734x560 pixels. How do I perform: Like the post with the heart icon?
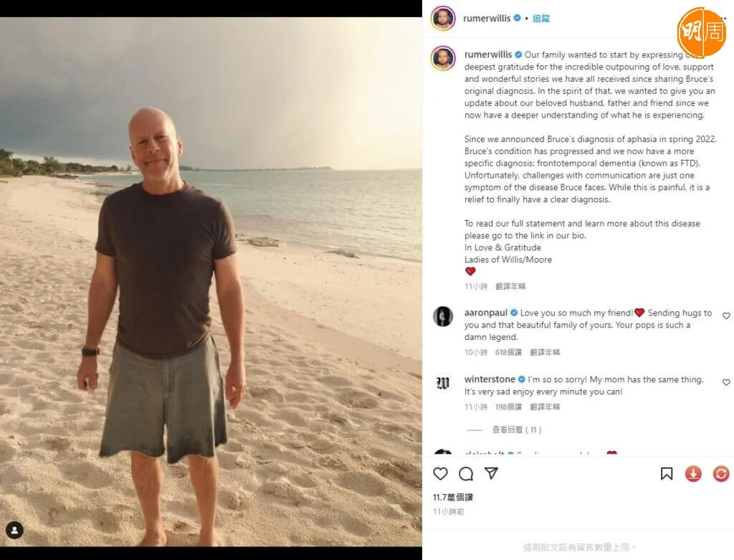click(440, 474)
